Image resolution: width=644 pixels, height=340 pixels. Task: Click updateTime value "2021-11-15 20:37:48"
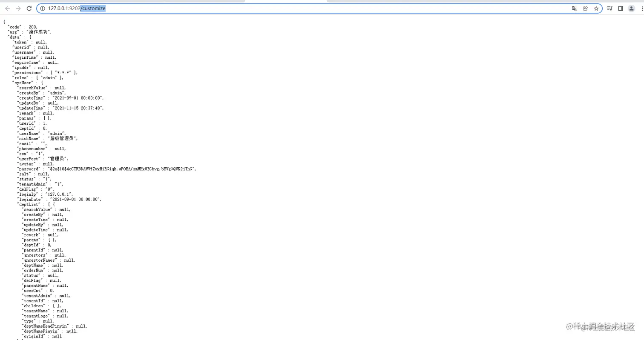(78, 108)
